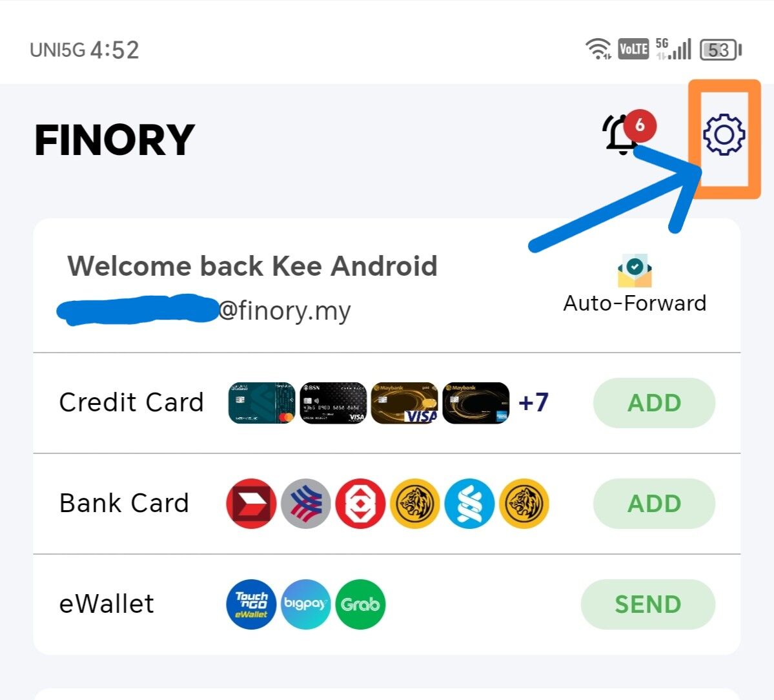The width and height of the screenshot is (774, 700).
Task: Open the Maybank American Express card thumbnail
Action: 476,403
